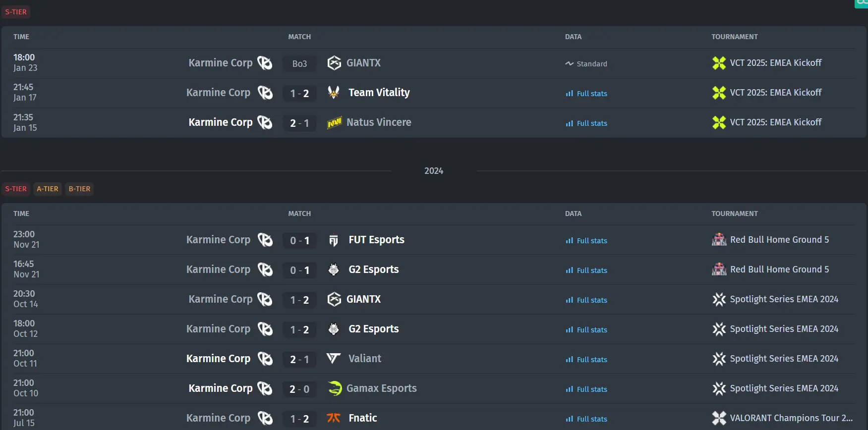Click the GIANTX logo in the Jan 23 match

[x=334, y=63]
